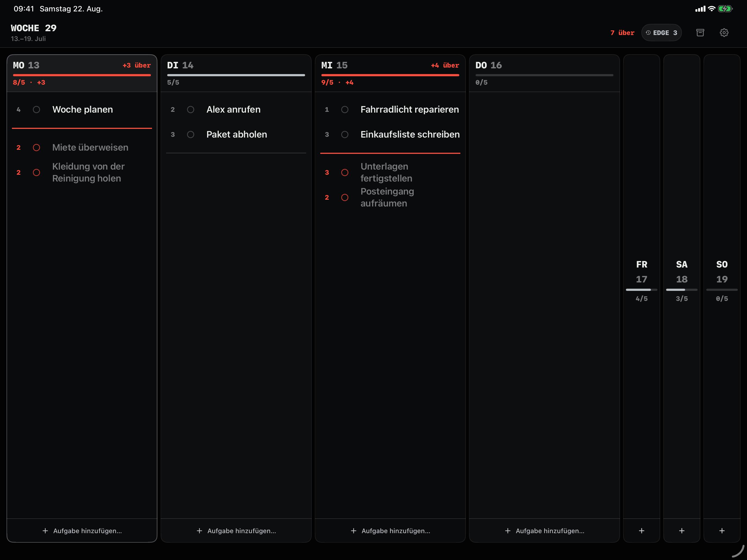Click plus icon in FR 17 column

[642, 531]
